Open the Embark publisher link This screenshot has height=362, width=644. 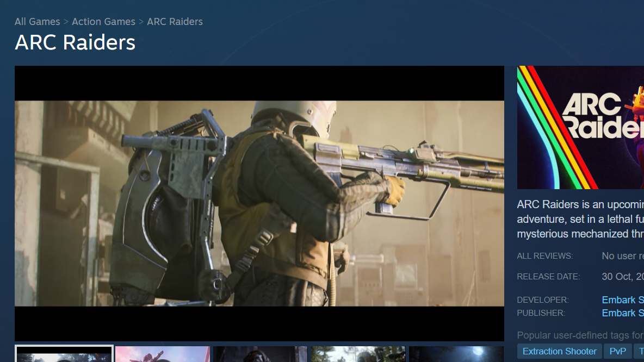(x=623, y=313)
